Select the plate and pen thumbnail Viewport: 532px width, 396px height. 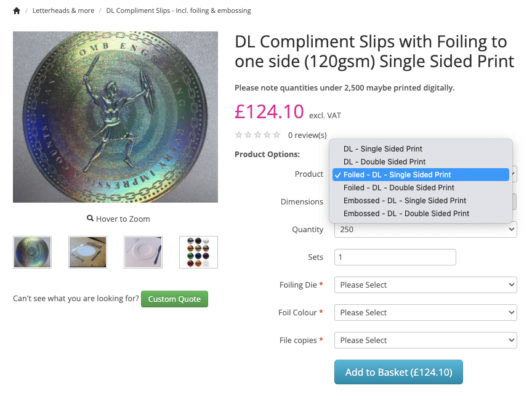click(143, 252)
